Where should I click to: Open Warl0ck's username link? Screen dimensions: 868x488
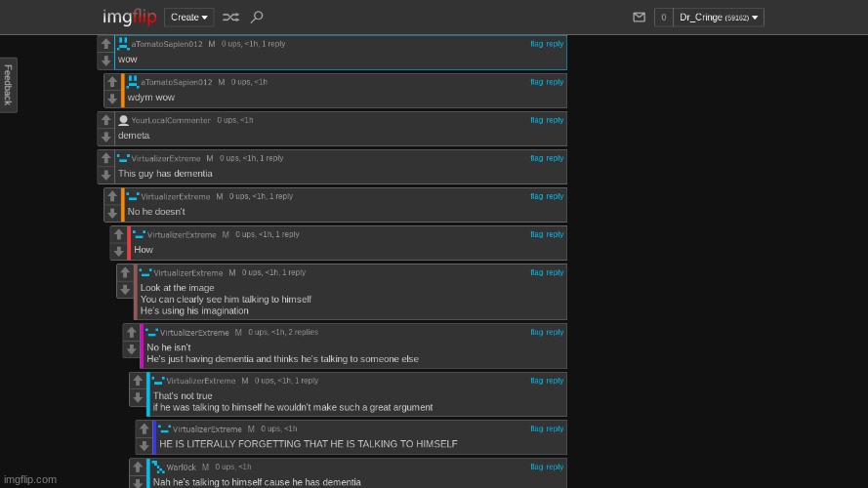click(181, 468)
